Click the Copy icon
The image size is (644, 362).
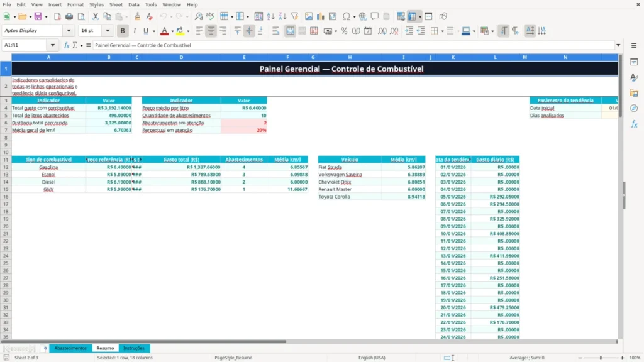(x=107, y=16)
